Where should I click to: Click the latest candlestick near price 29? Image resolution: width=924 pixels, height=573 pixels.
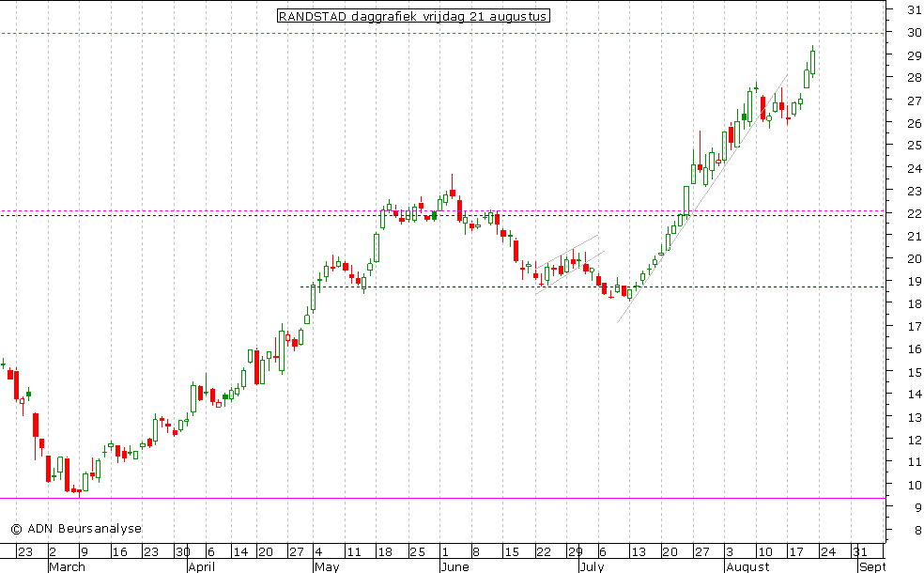tap(812, 62)
